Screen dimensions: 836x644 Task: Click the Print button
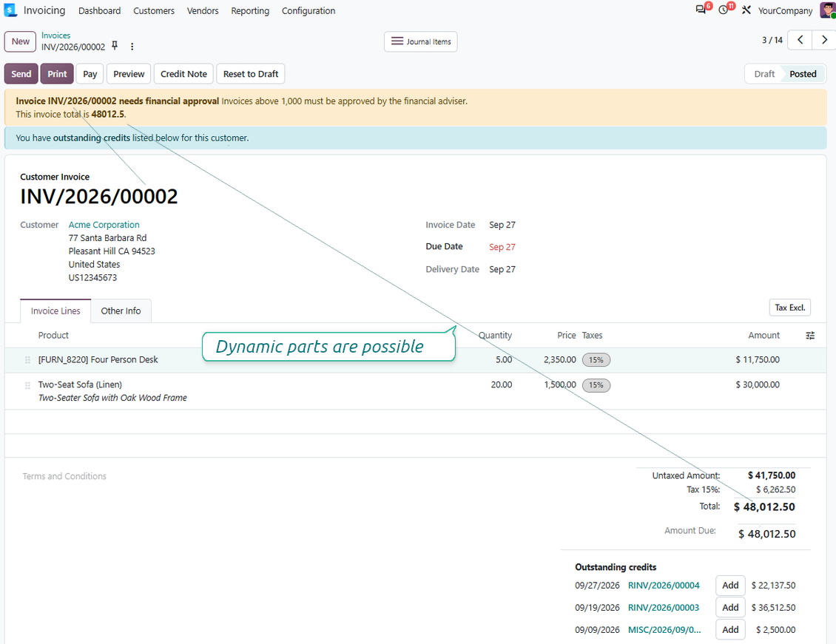tap(57, 74)
